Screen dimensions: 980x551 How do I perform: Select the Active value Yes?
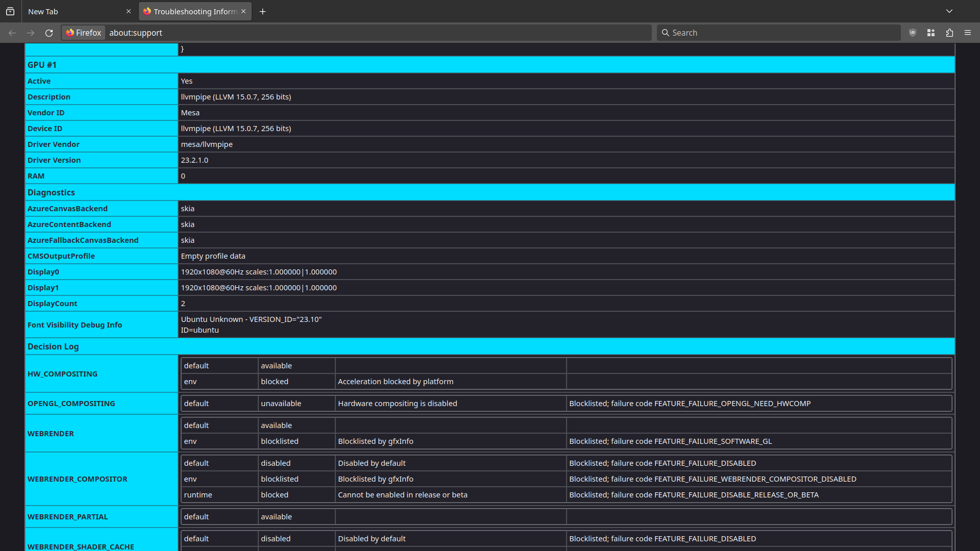point(187,81)
